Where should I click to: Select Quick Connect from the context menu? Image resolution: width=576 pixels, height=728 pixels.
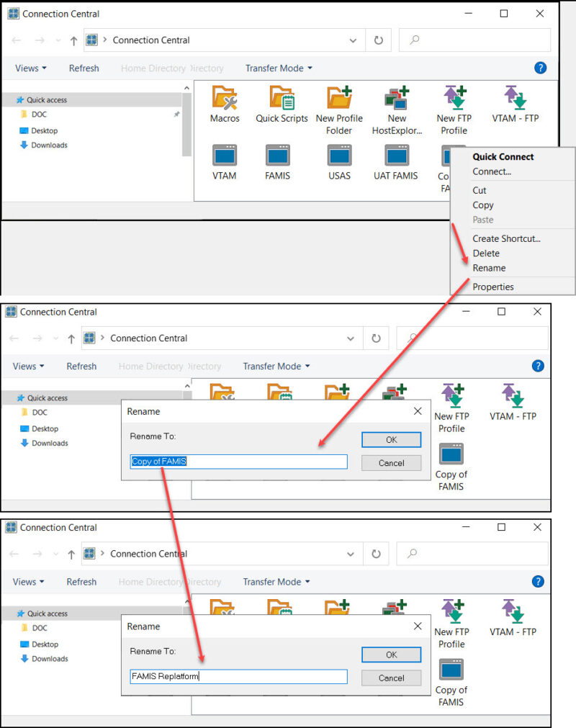[504, 156]
